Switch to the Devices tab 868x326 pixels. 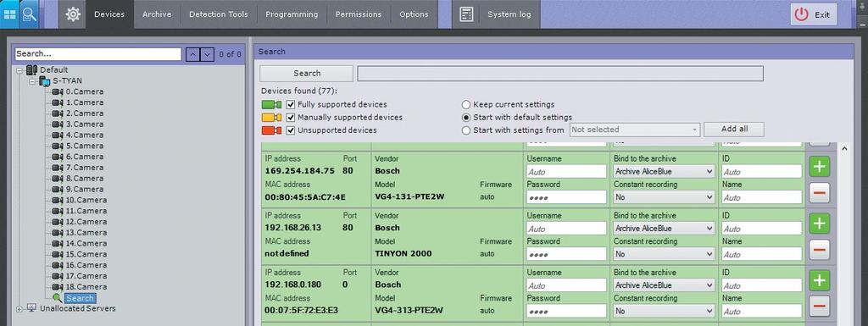[x=109, y=14]
